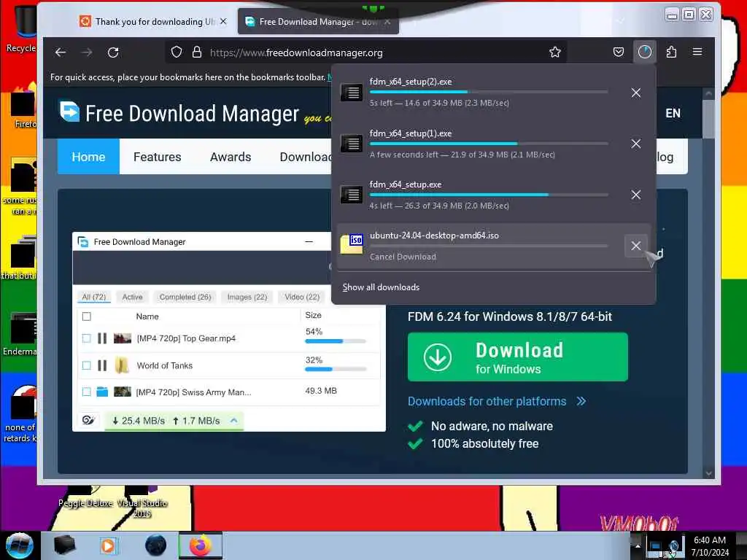Click the taskbar clock 6:40 AM

(x=710, y=546)
